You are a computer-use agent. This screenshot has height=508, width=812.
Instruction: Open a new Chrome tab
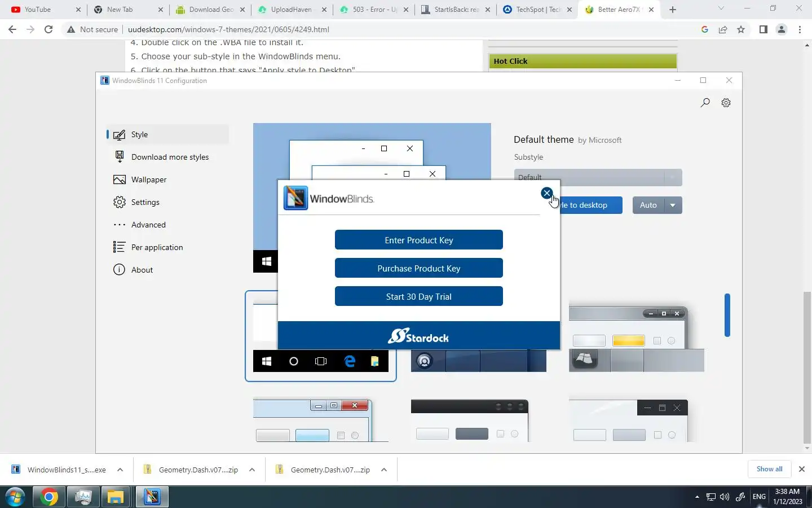click(672, 10)
